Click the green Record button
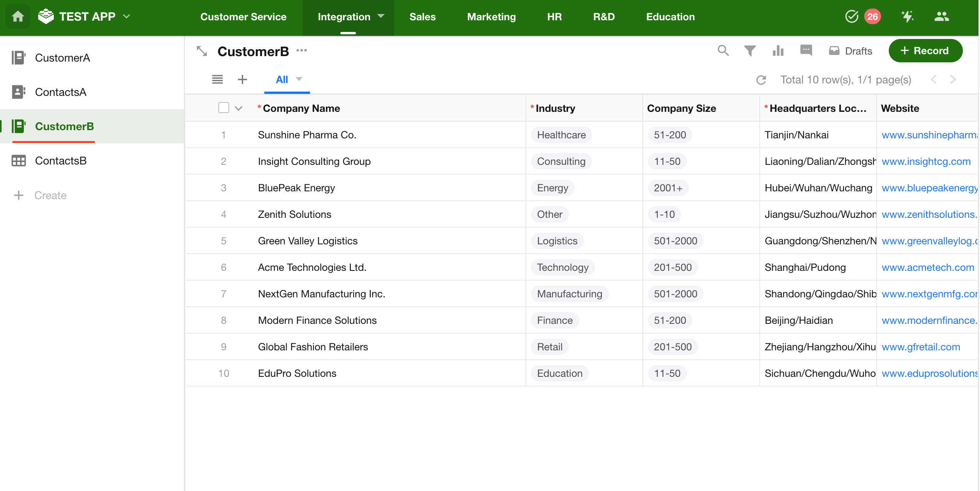980x491 pixels. 925,51
